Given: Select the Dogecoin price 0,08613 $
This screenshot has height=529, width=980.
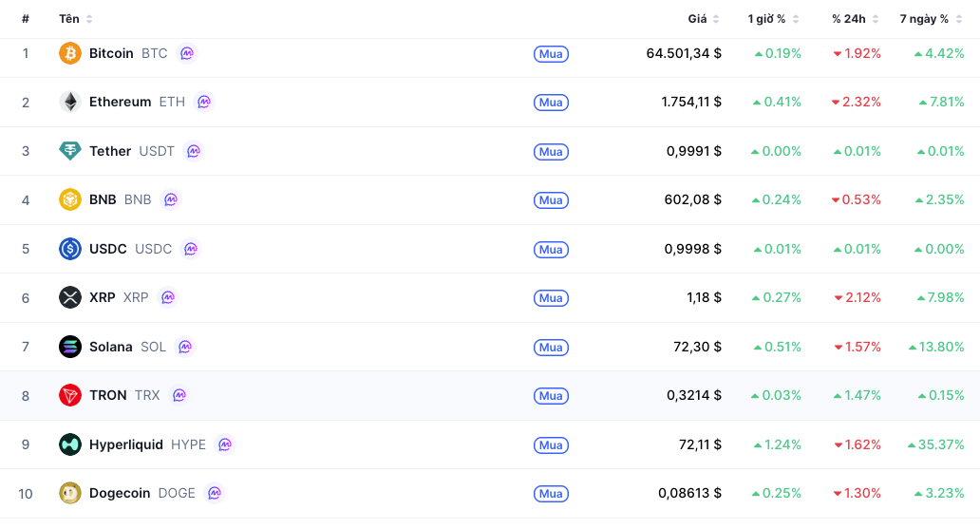Looking at the screenshot, I should pyautogui.click(x=690, y=493).
